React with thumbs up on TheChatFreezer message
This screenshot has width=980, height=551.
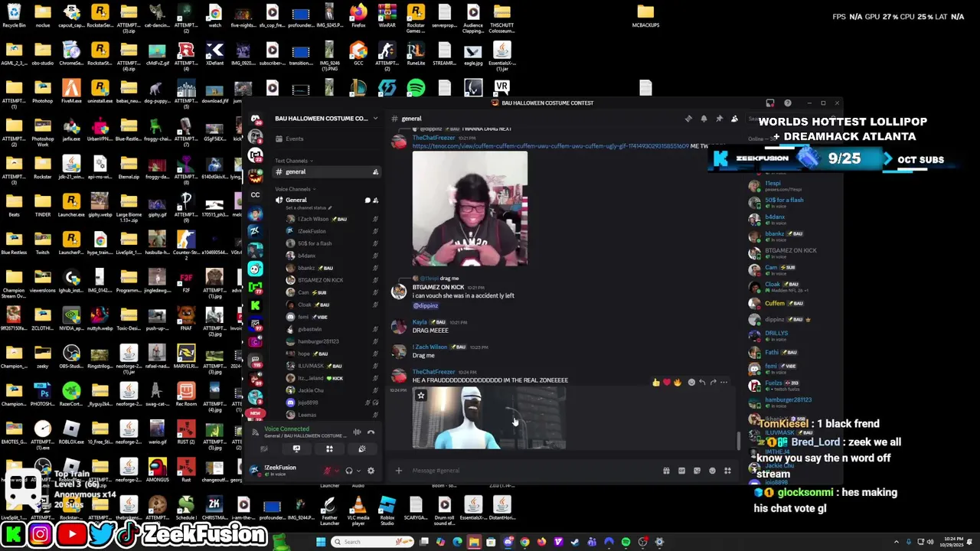(656, 382)
